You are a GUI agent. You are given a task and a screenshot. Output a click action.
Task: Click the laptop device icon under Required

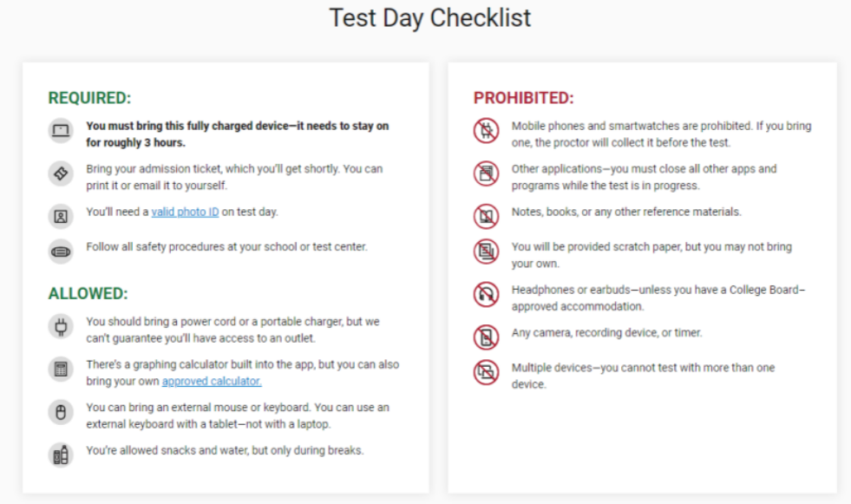click(x=61, y=132)
